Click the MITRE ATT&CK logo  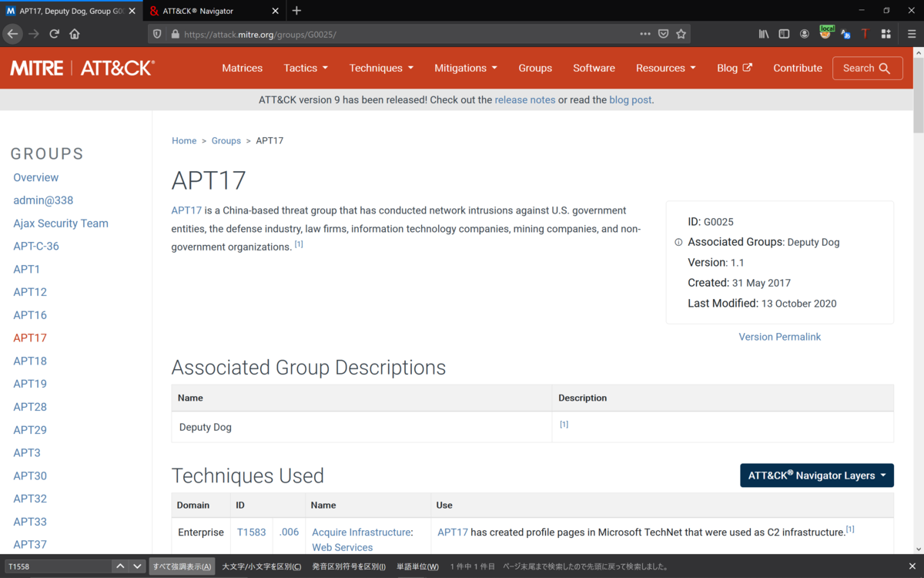coord(82,68)
